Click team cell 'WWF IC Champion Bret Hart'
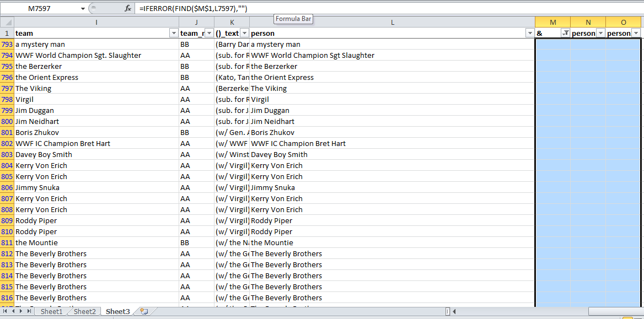This screenshot has width=644, height=319. click(x=96, y=144)
